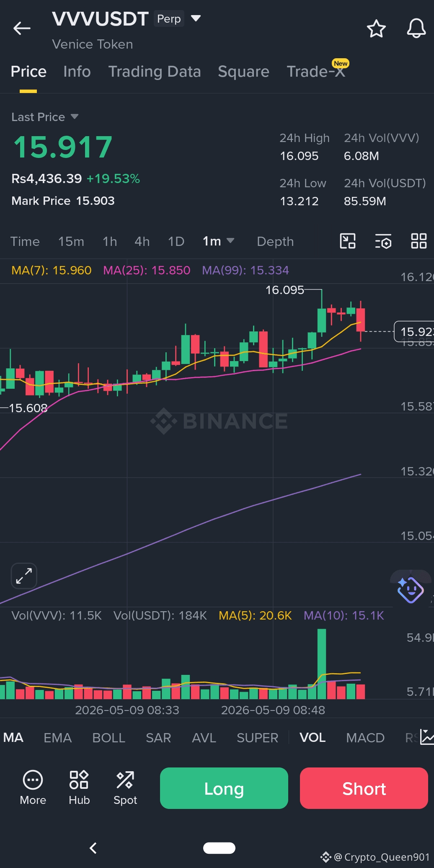This screenshot has width=434, height=868.
Task: Open the Hub icon
Action: 79,788
